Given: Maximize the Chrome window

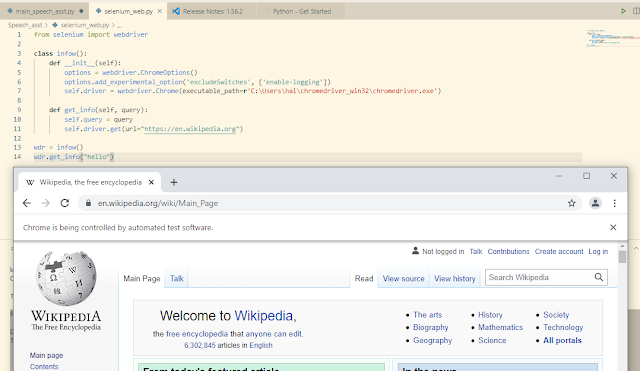Looking at the screenshot, I should (x=587, y=176).
